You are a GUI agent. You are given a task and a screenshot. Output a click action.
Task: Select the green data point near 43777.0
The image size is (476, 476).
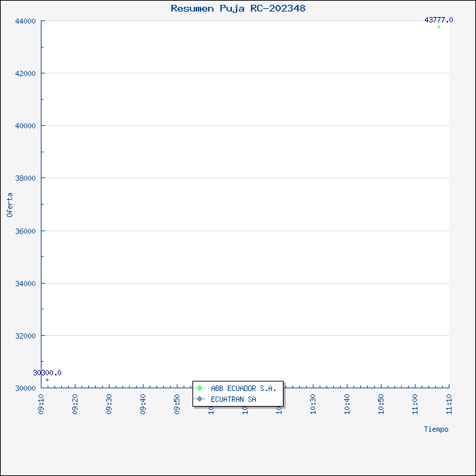tap(439, 27)
